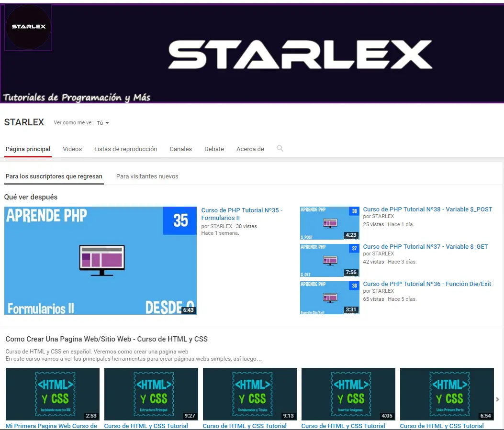Open the Canales tab
This screenshot has height=430, width=504.
coord(180,149)
